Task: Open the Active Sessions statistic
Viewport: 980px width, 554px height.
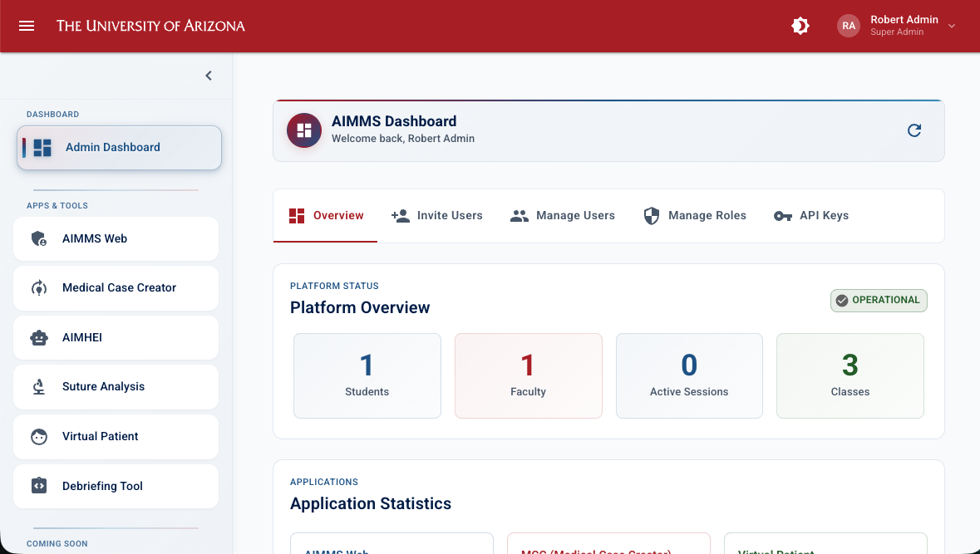Action: coord(688,375)
